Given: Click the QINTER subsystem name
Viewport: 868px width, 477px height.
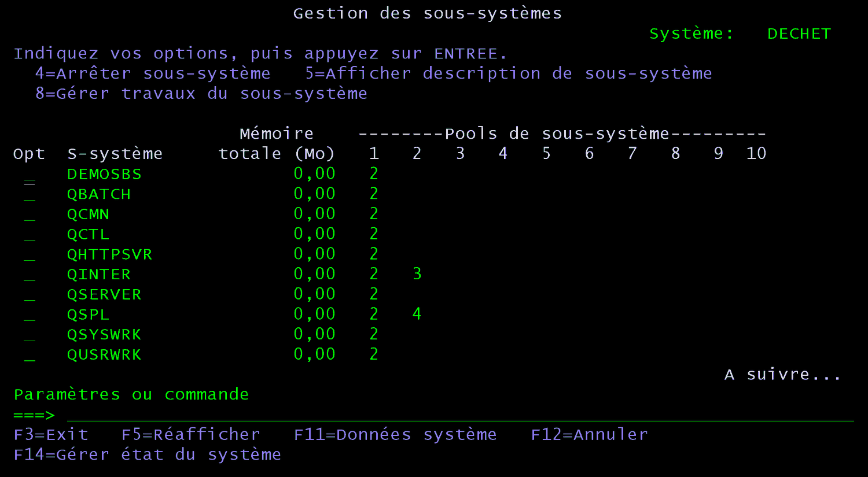Looking at the screenshot, I should coord(99,274).
